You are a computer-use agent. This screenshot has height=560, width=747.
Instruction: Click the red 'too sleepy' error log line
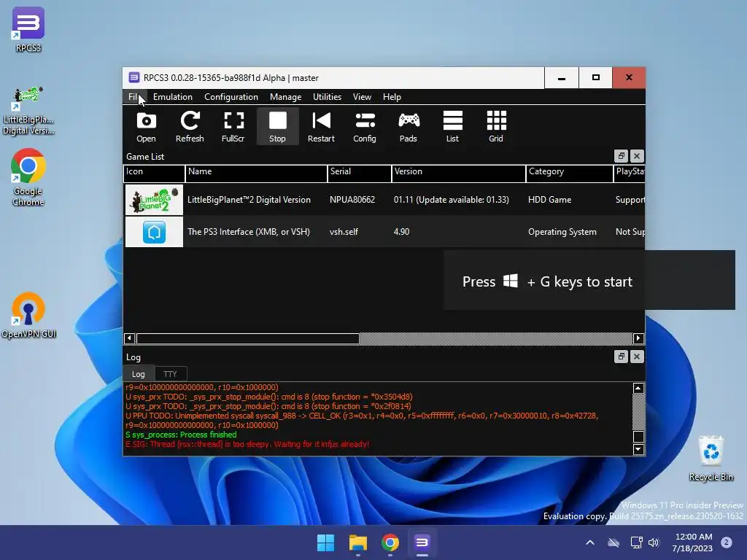(247, 444)
